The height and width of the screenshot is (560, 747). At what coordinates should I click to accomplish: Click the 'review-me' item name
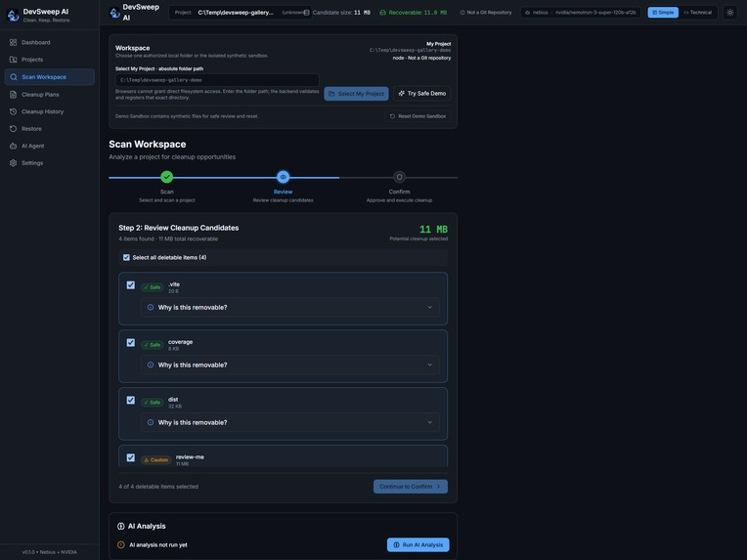(190, 457)
